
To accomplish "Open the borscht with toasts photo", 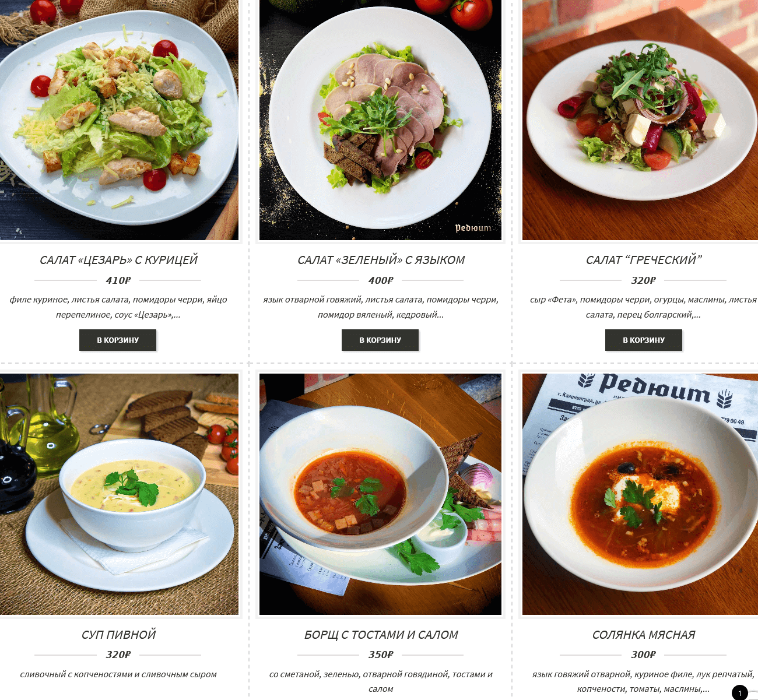I will pos(380,494).
